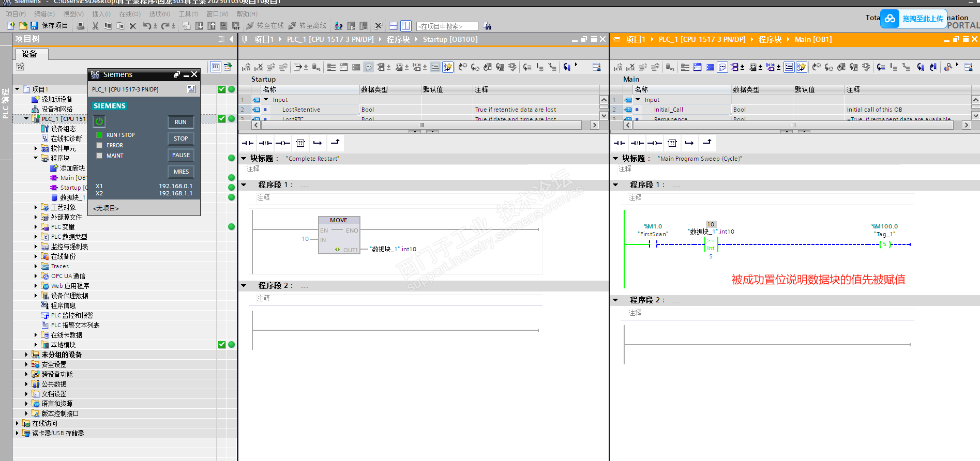The image size is (980, 461).
Task: Open the 在线(O) menu
Action: tap(130, 14)
